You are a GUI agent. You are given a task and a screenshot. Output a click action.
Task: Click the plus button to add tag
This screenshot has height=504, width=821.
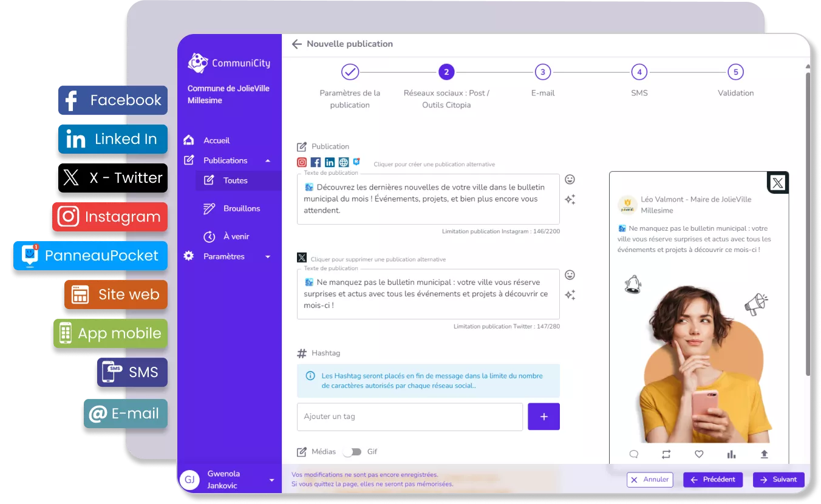click(543, 417)
